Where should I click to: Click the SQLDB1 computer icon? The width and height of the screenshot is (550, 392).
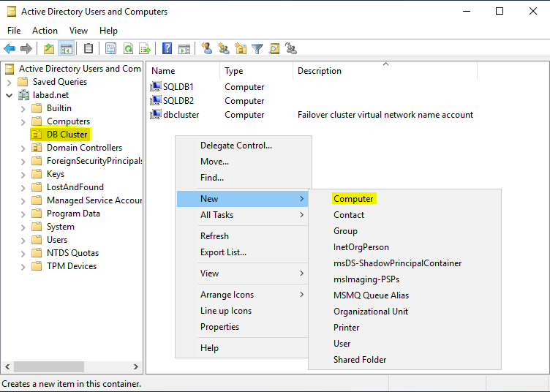[x=155, y=86]
